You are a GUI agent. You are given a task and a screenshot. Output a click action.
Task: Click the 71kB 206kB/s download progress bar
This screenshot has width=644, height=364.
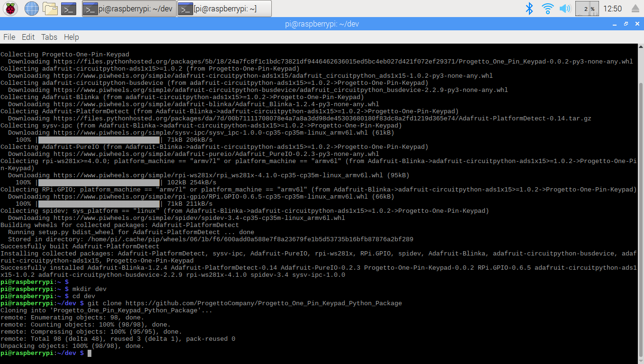[x=99, y=140]
